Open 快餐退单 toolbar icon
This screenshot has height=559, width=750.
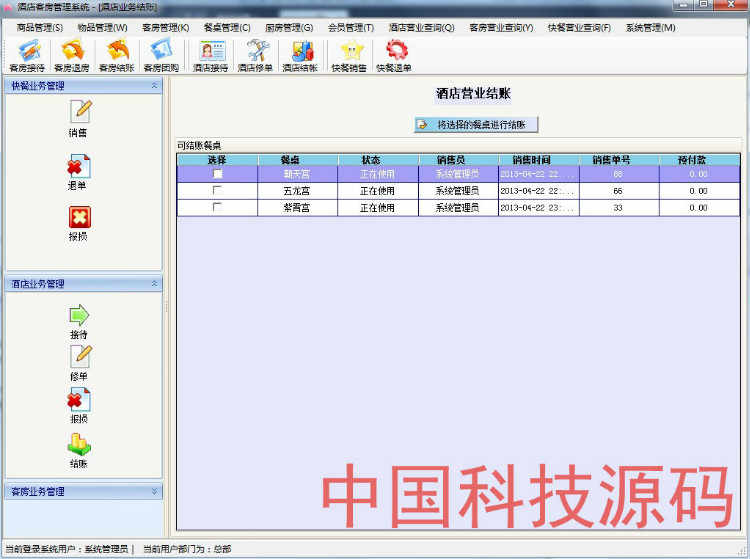(x=394, y=56)
